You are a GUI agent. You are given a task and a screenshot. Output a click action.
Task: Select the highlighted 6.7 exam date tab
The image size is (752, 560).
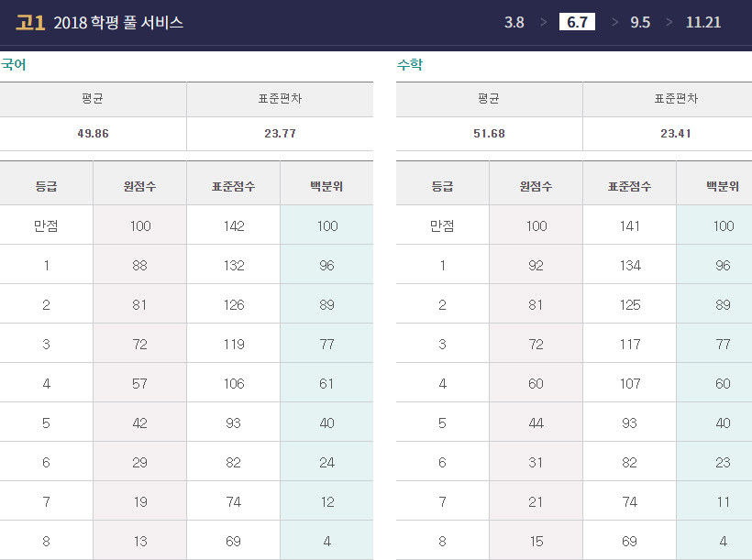pyautogui.click(x=577, y=22)
